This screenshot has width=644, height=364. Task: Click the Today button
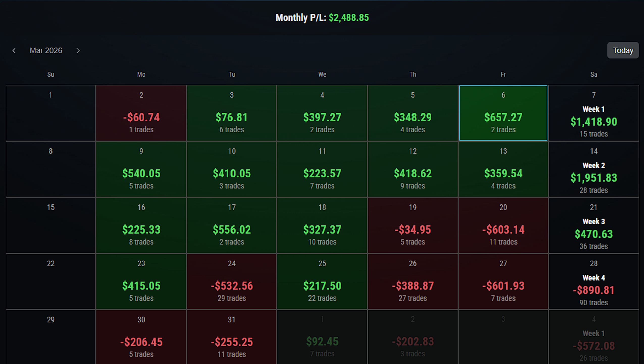(x=623, y=50)
